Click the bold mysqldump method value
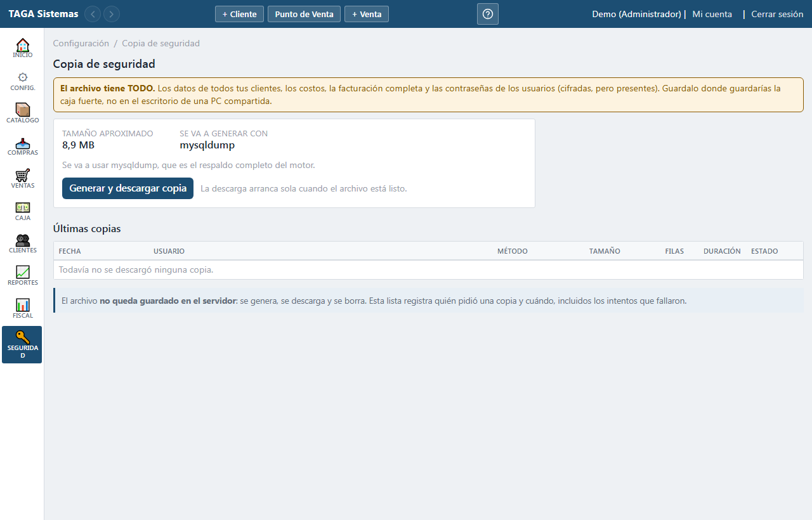The image size is (812, 520). (x=207, y=145)
